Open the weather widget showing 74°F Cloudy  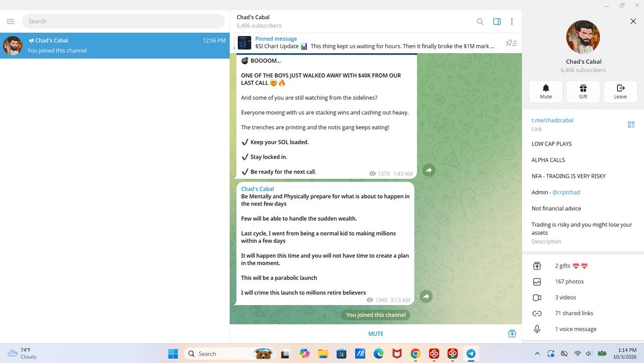[x=23, y=353]
